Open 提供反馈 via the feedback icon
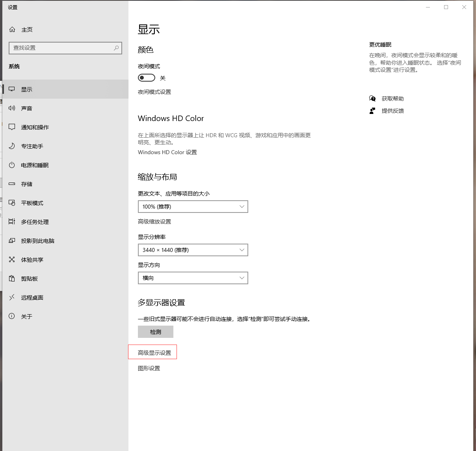 coord(372,111)
